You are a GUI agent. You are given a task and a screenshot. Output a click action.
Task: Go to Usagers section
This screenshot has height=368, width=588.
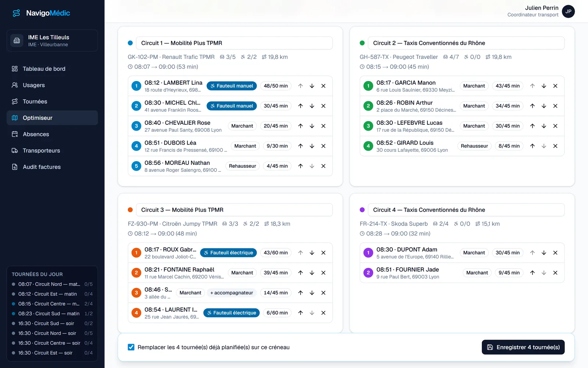tap(52, 85)
